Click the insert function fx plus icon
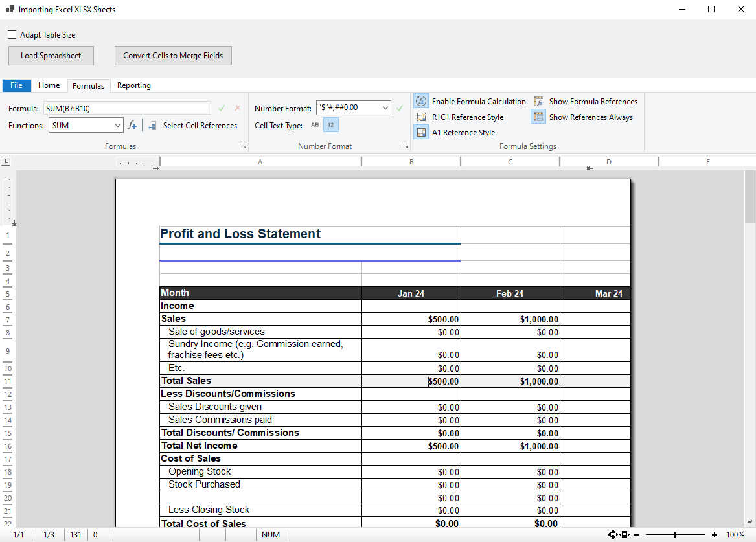 pyautogui.click(x=132, y=125)
